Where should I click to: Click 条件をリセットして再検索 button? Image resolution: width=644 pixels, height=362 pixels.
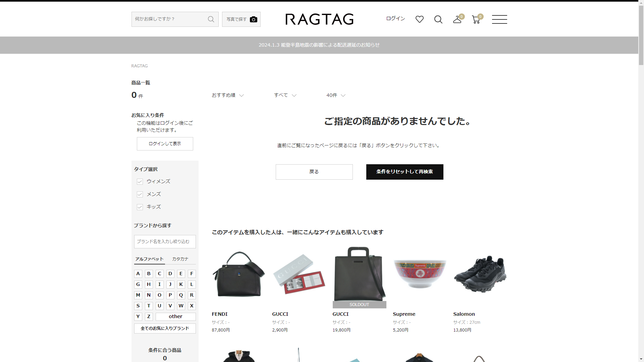click(x=405, y=172)
